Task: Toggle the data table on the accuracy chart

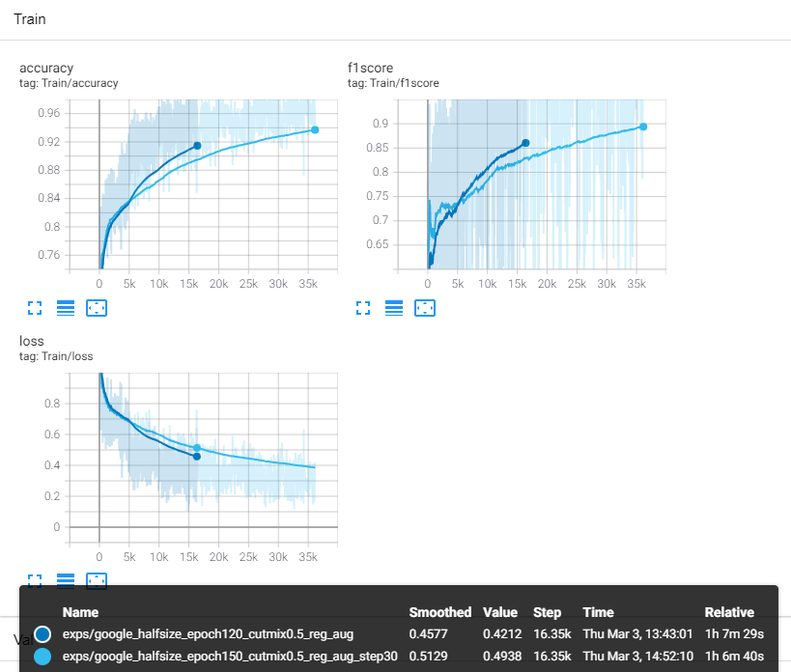Action: (x=66, y=308)
